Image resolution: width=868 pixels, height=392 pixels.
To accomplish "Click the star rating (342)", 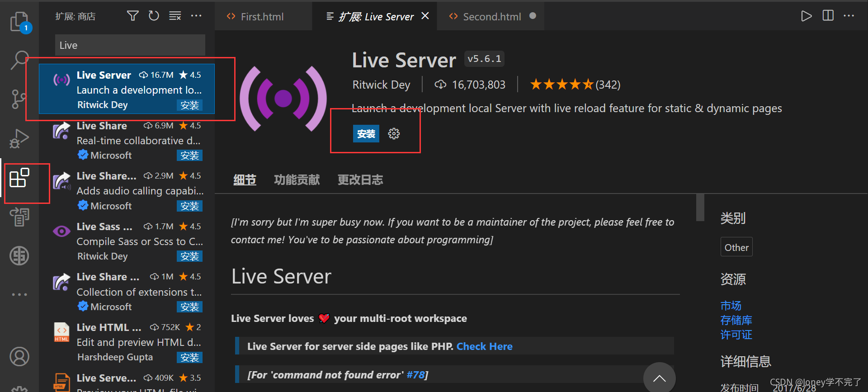I will 575,85.
